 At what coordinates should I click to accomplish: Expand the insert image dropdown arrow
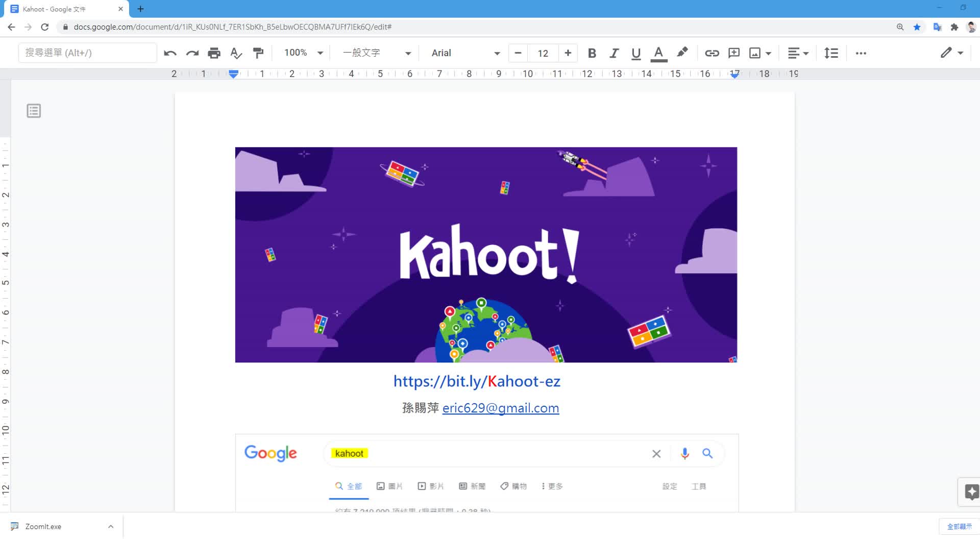(x=768, y=53)
